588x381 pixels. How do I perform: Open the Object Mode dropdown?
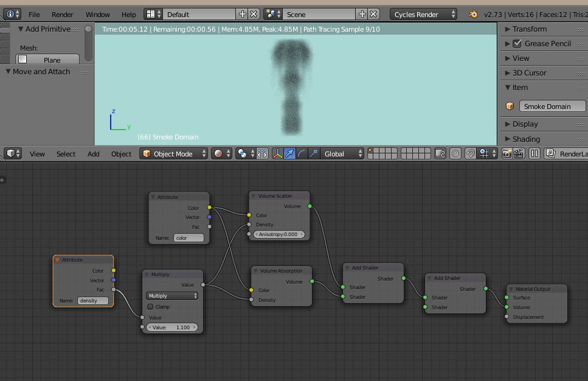tap(173, 154)
